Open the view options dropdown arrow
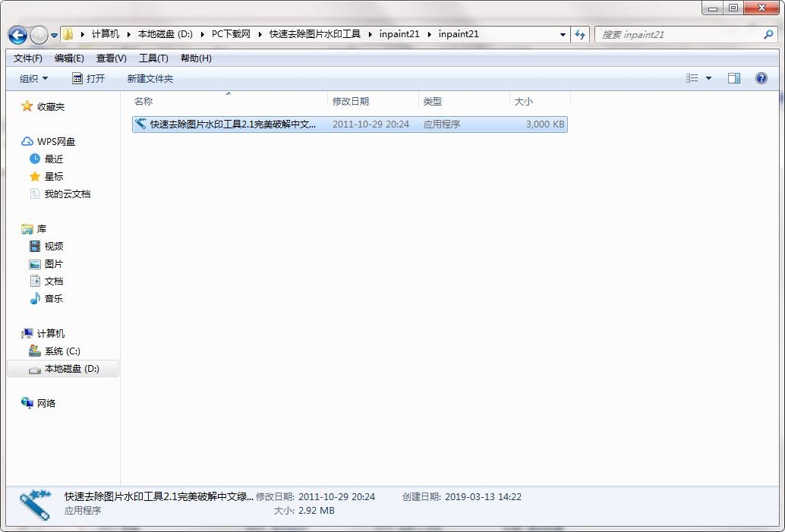Image resolution: width=785 pixels, height=532 pixels. tap(708, 78)
